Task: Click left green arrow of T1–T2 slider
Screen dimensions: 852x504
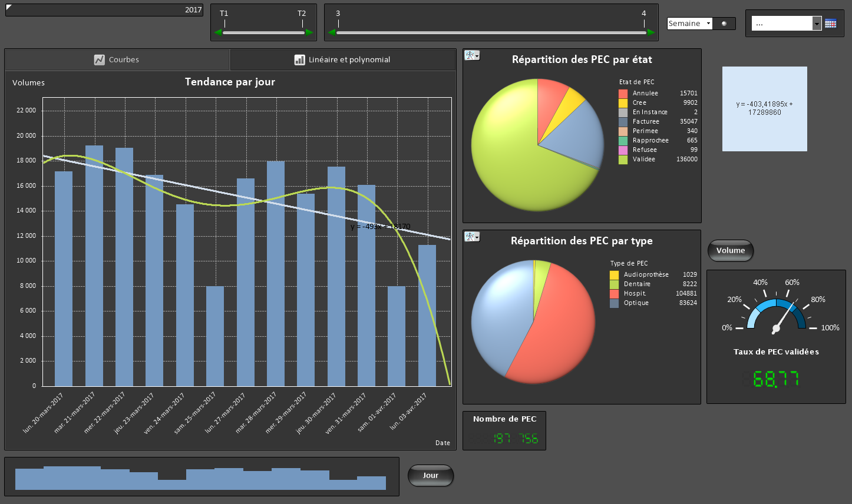Action: (218, 32)
